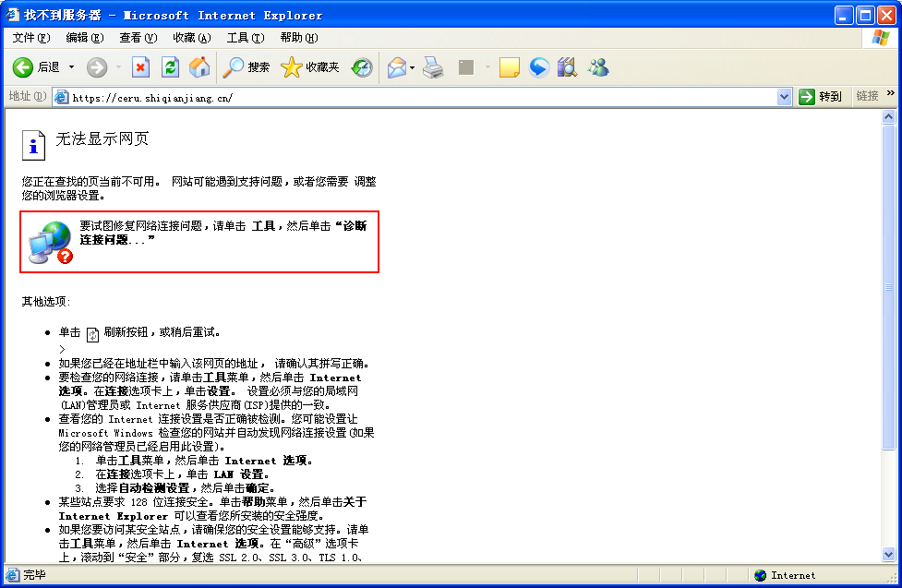The image size is (902, 588).
Task: Click the Back (后退) button
Action: [35, 67]
